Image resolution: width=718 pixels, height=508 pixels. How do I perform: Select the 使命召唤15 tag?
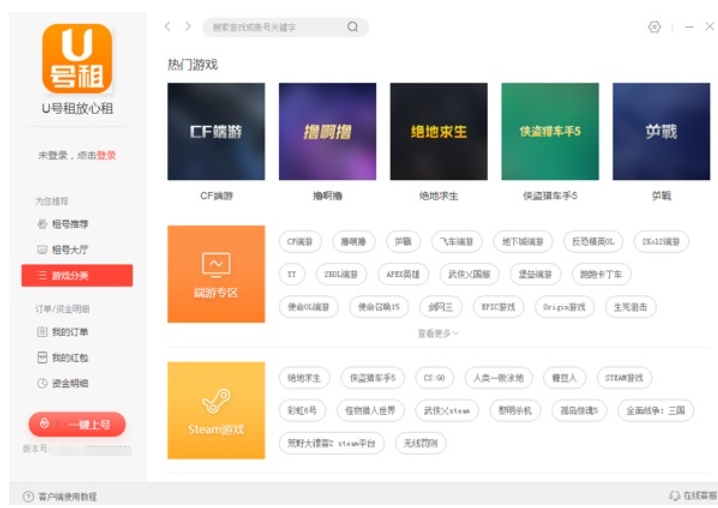379,307
